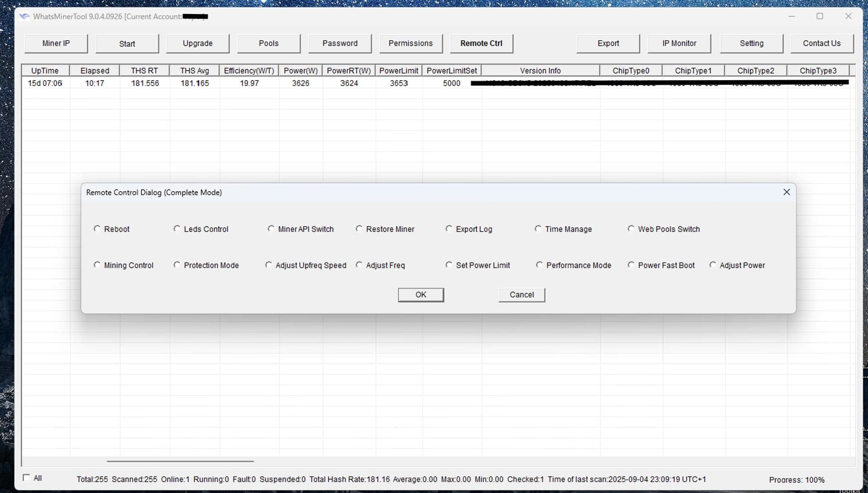Select Set Power Limit option
Screen dimensions: 868x493
tap(449, 265)
